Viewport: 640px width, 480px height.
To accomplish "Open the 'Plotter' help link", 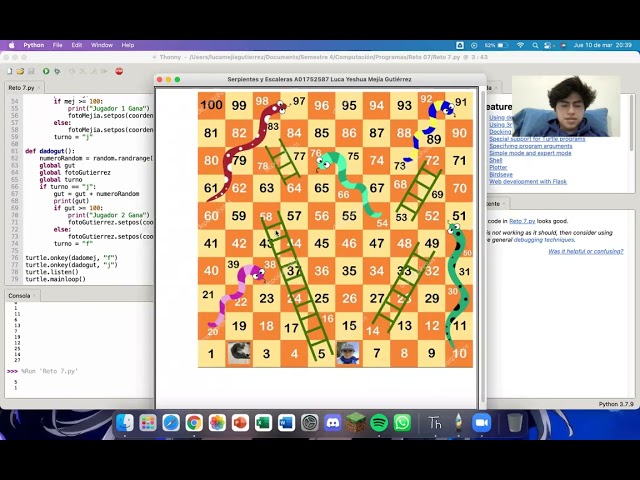I will [x=498, y=167].
